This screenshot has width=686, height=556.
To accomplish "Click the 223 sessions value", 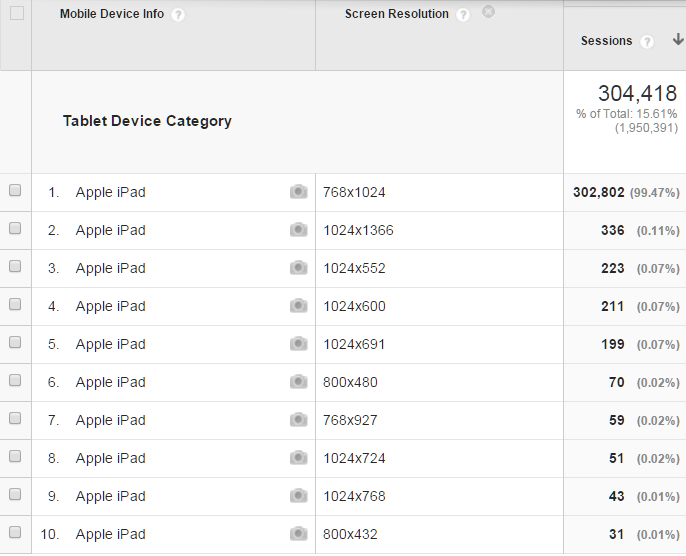I will [612, 269].
